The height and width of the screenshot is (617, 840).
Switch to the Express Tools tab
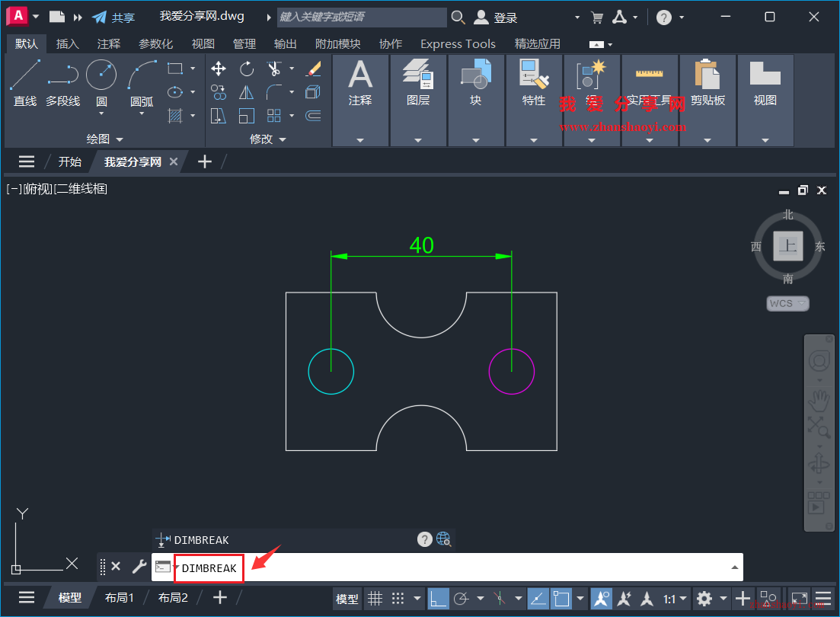tap(458, 44)
